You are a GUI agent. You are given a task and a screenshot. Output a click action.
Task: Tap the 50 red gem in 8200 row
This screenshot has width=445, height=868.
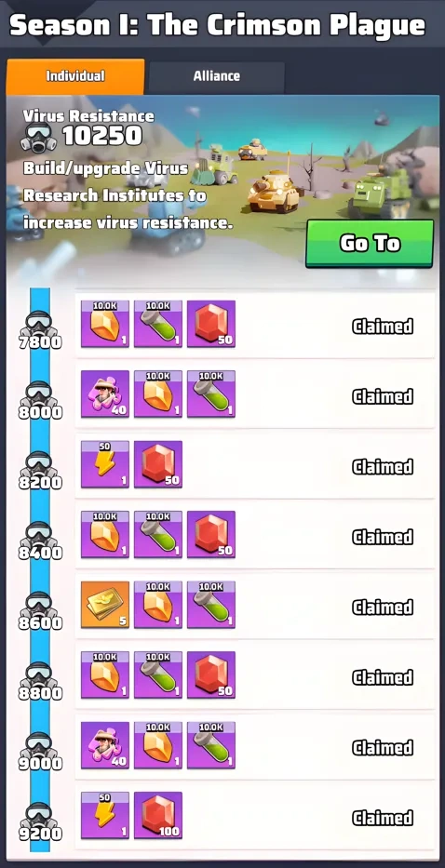(x=158, y=464)
